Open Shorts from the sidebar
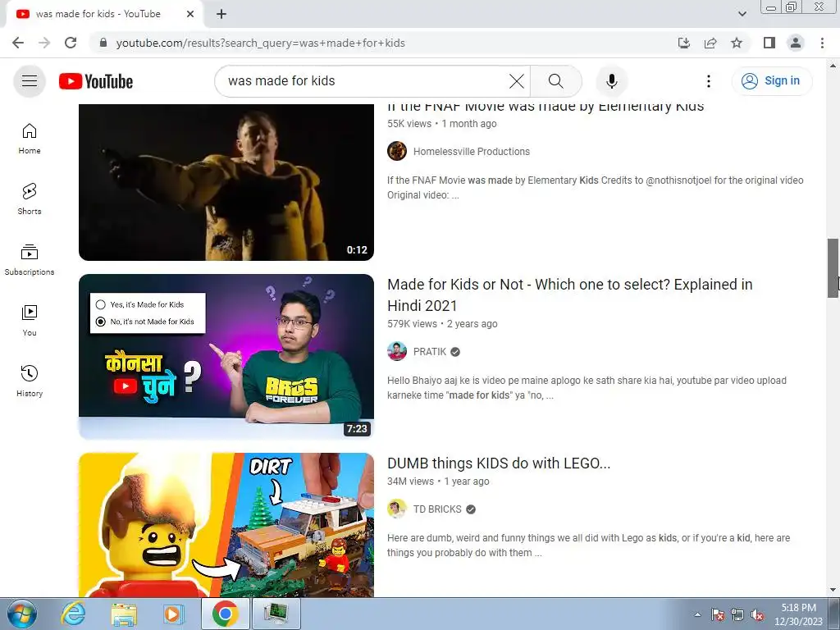This screenshot has height=630, width=840. tap(30, 199)
